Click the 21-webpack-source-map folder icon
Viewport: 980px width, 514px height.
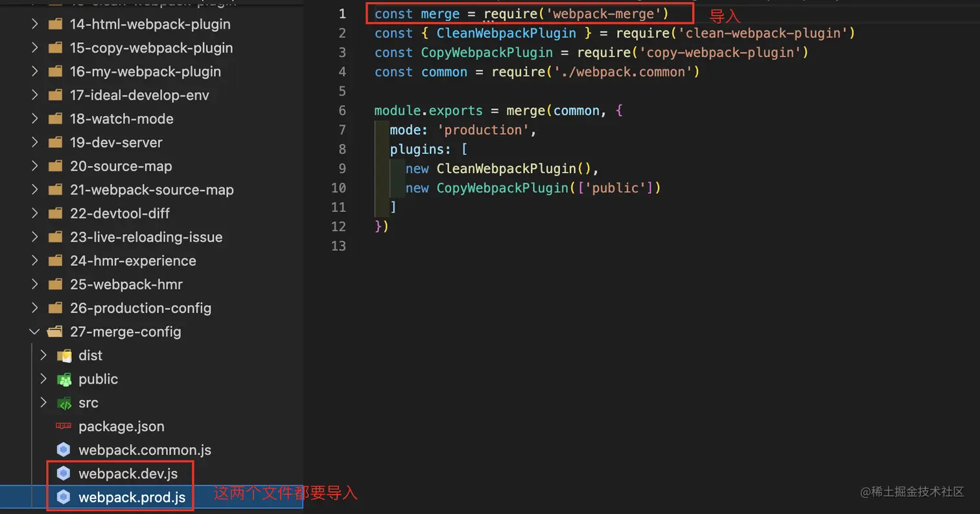click(55, 190)
